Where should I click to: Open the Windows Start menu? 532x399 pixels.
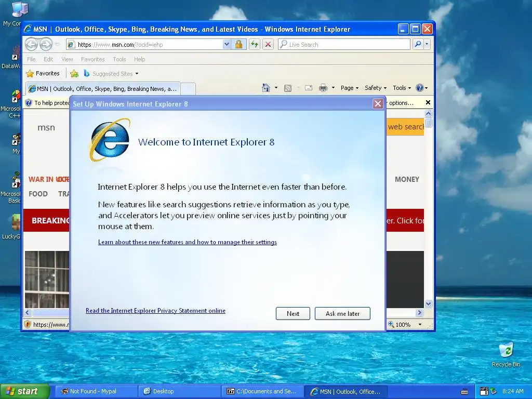click(24, 391)
